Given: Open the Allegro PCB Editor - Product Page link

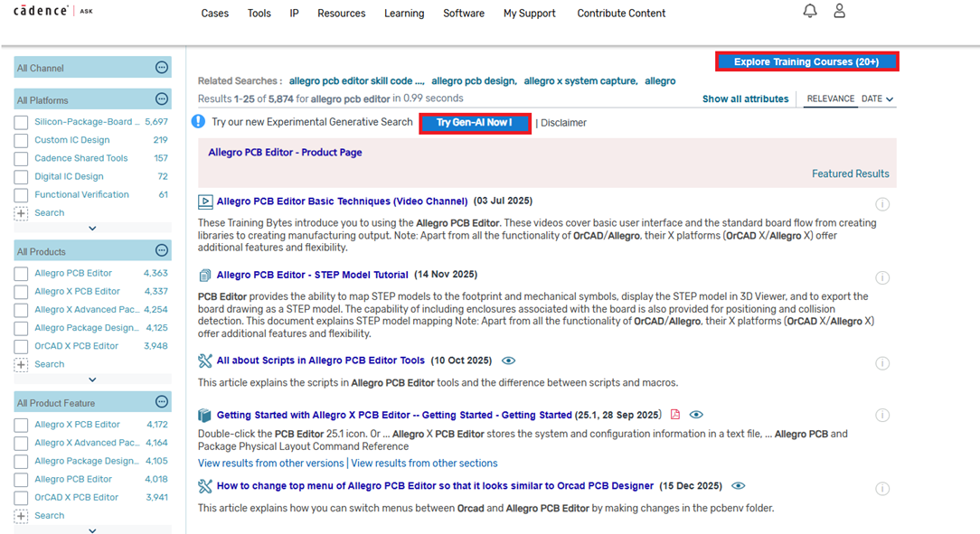Looking at the screenshot, I should pos(285,153).
